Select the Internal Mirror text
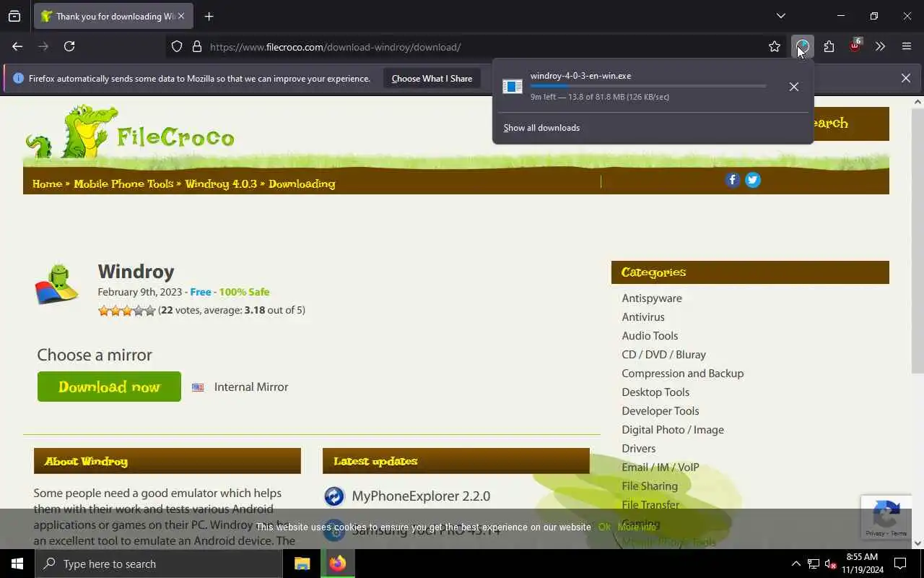Viewport: 924px width, 578px height. (x=251, y=387)
